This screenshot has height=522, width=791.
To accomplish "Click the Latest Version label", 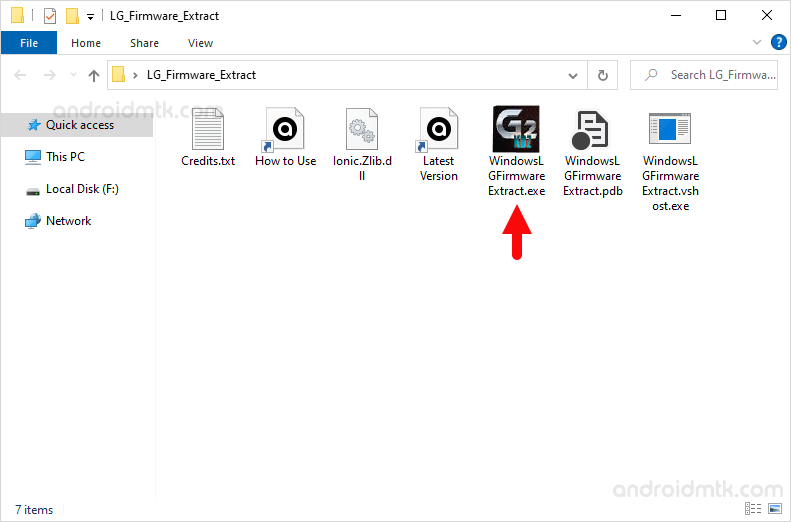I will tap(438, 168).
